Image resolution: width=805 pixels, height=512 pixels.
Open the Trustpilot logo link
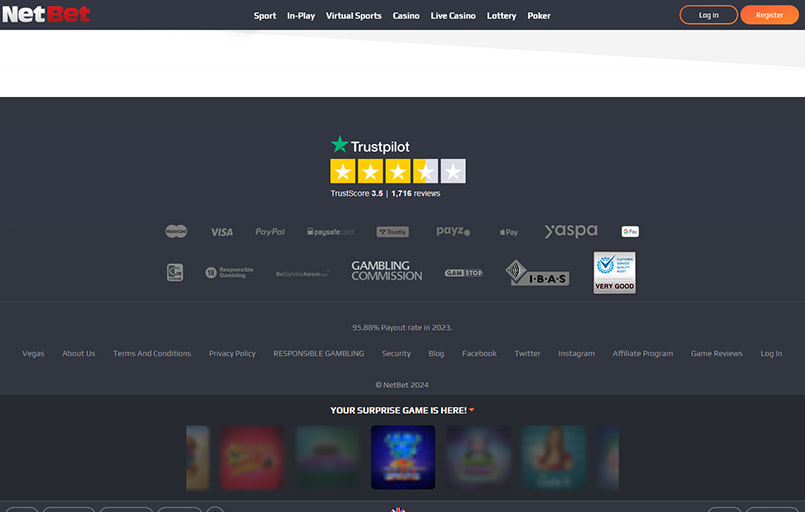(x=370, y=145)
